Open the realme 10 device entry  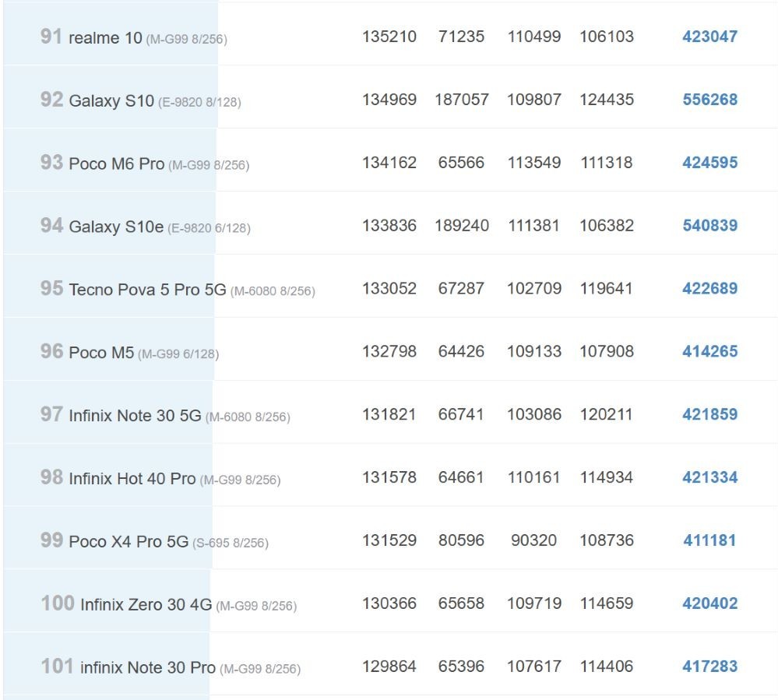coord(105,37)
